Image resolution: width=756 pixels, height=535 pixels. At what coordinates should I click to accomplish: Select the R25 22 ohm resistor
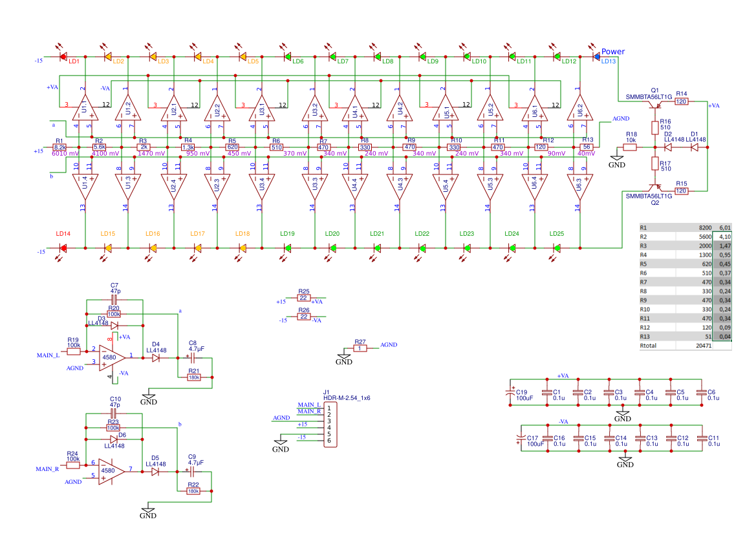[x=303, y=298]
